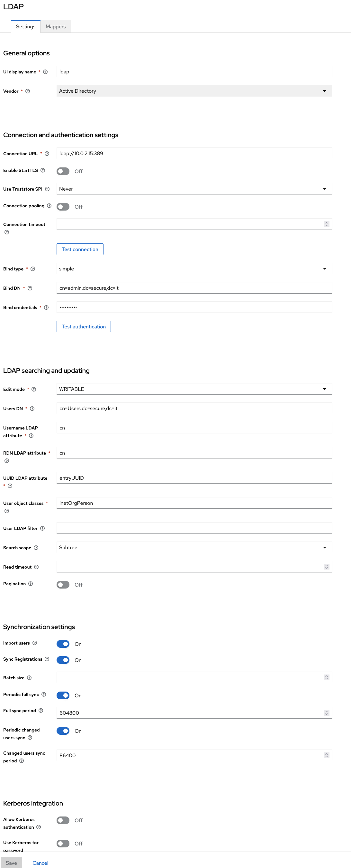
Task: Click into the User LDAP filter field
Action: pyautogui.click(x=194, y=528)
